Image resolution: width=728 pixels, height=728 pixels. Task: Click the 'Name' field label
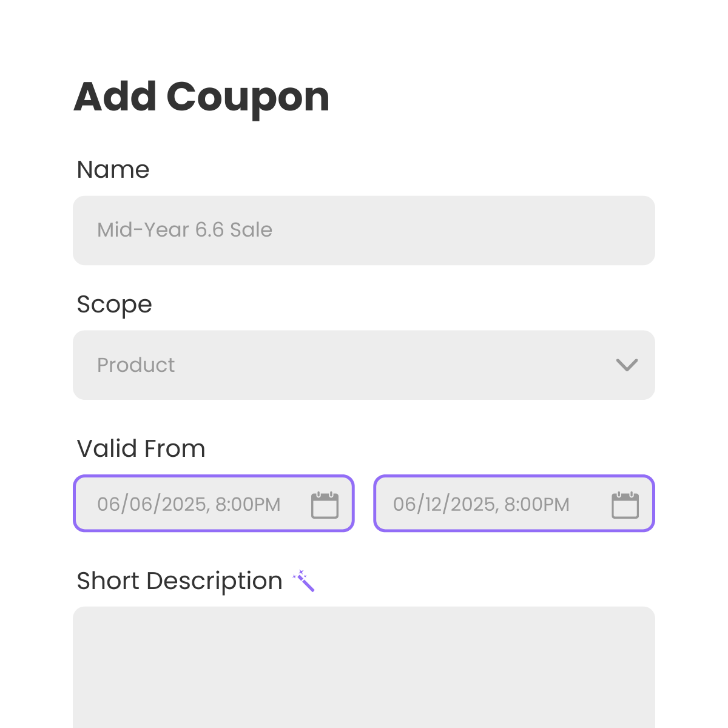point(113,170)
